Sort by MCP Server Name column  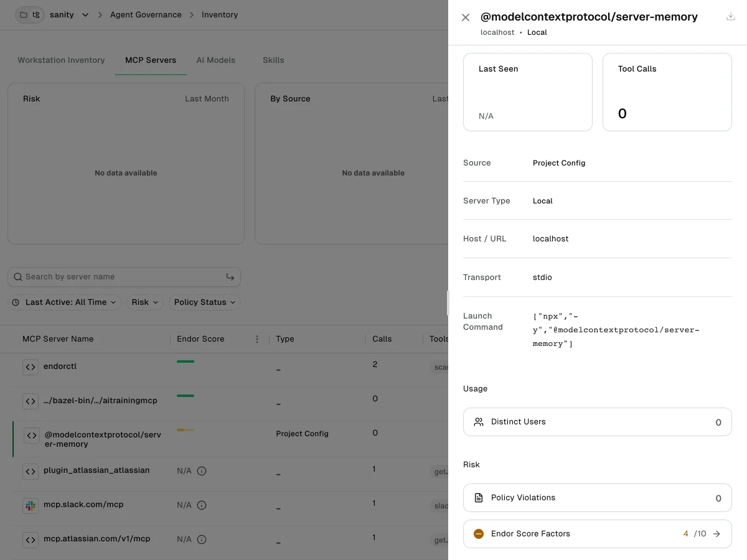point(58,339)
